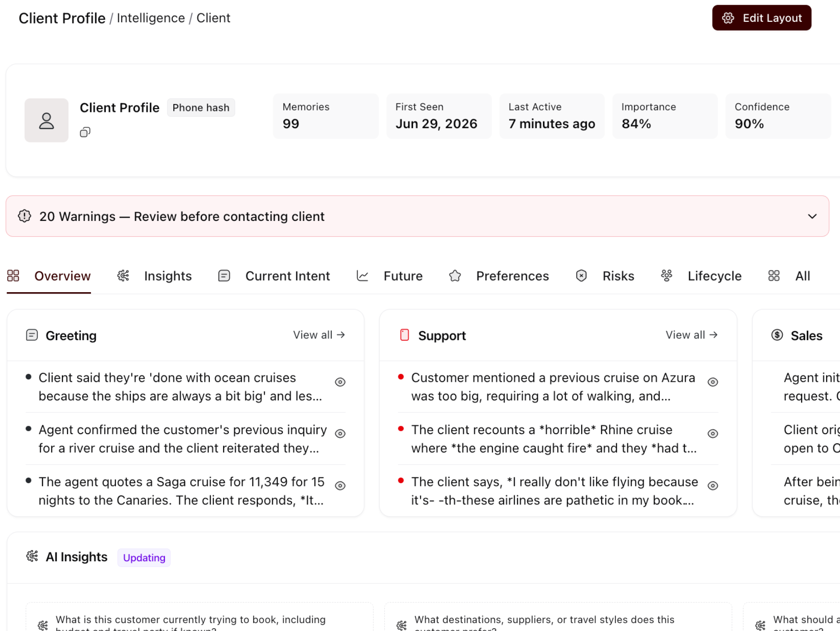Viewport: 840px width, 631px height.
Task: Open 'The client recounts a horrible Rhine cruise' entry
Action: [x=554, y=439]
